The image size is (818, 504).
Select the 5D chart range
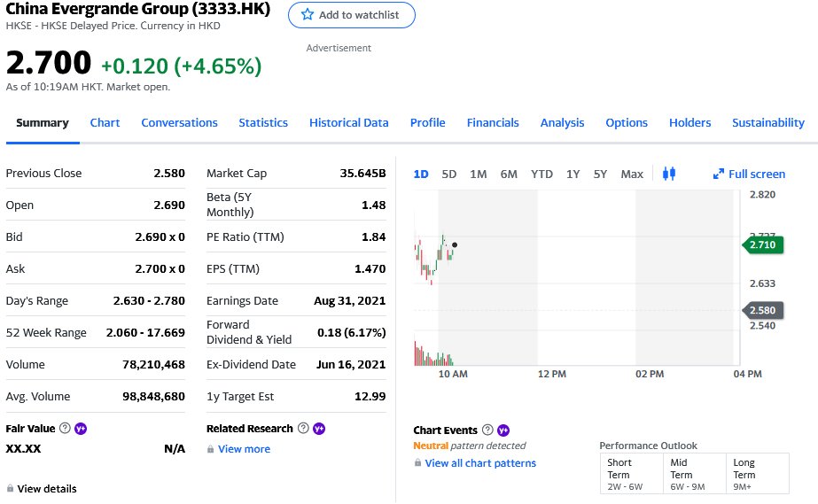(448, 174)
